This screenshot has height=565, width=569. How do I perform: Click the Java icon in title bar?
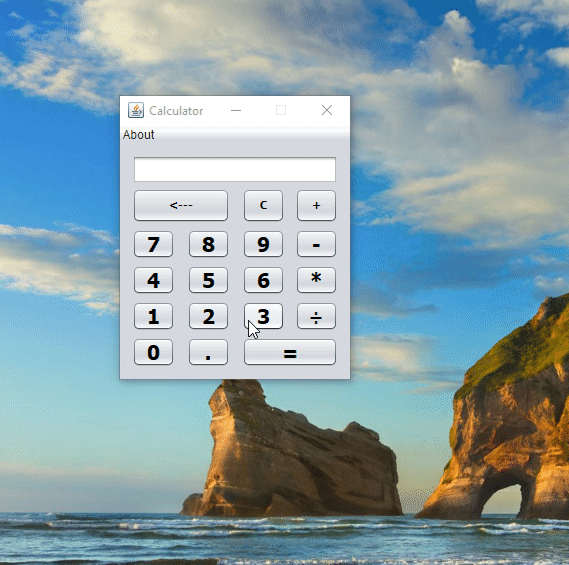136,110
